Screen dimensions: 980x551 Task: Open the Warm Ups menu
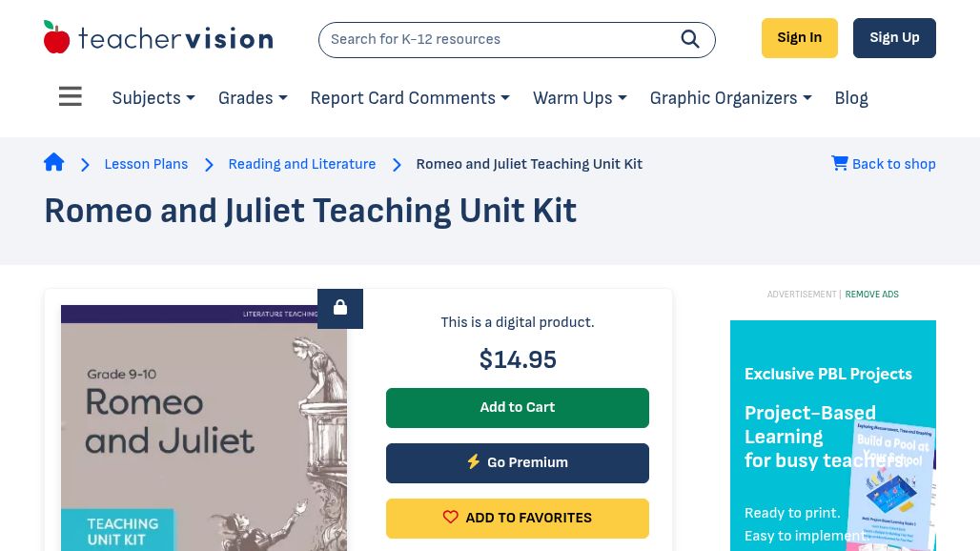pos(580,98)
